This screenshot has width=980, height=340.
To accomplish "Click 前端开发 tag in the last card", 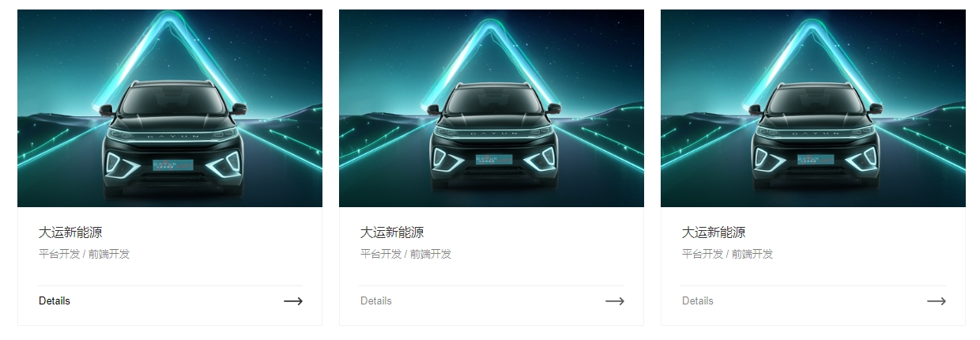I will coord(752,254).
